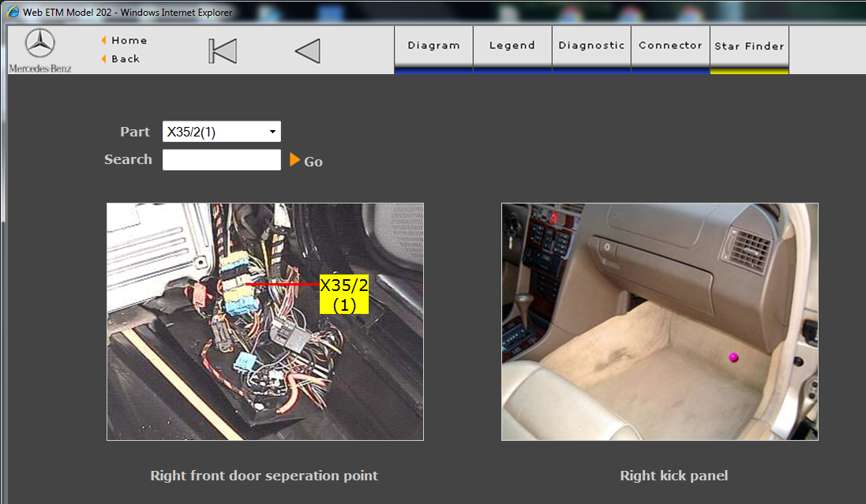
Task: Click the magenta location dot on carpet
Action: [x=733, y=357]
